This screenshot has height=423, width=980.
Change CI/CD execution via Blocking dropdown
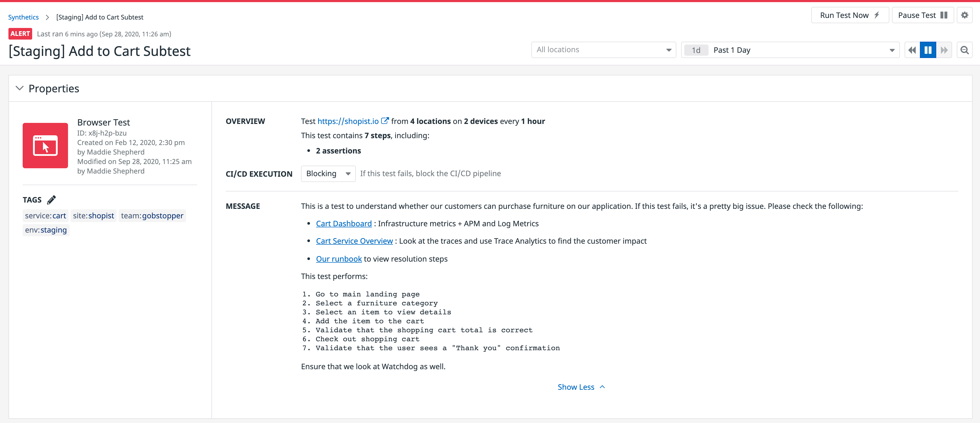tap(328, 173)
